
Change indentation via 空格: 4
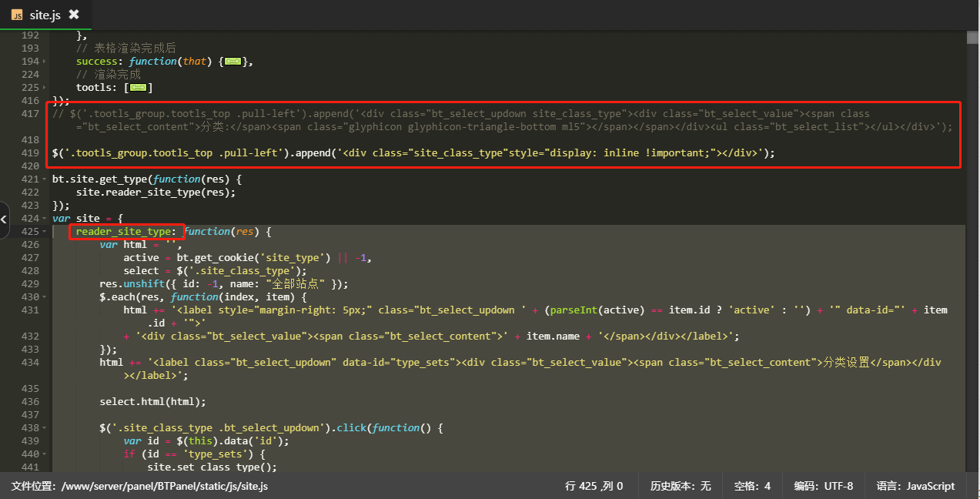[x=752, y=487]
